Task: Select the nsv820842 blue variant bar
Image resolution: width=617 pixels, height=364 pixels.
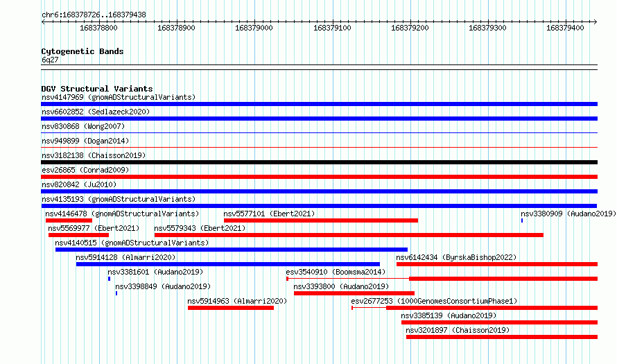Action: pyautogui.click(x=319, y=191)
